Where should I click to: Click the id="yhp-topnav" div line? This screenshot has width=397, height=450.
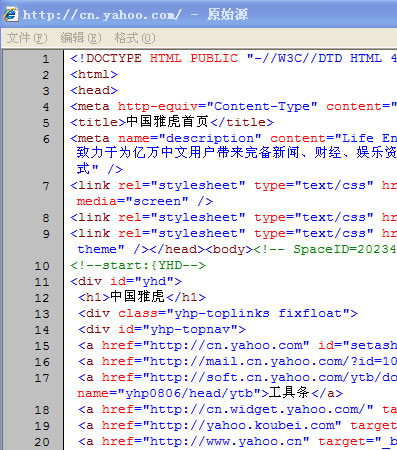(x=162, y=329)
